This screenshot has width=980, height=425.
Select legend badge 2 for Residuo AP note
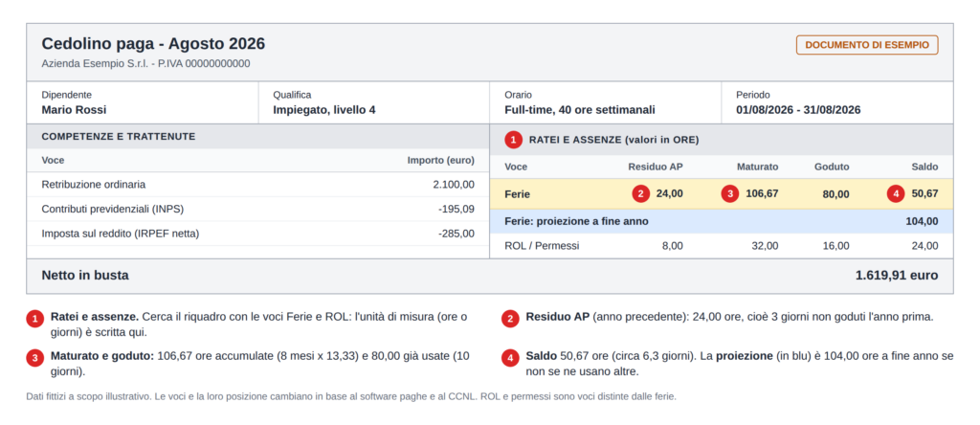click(510, 319)
